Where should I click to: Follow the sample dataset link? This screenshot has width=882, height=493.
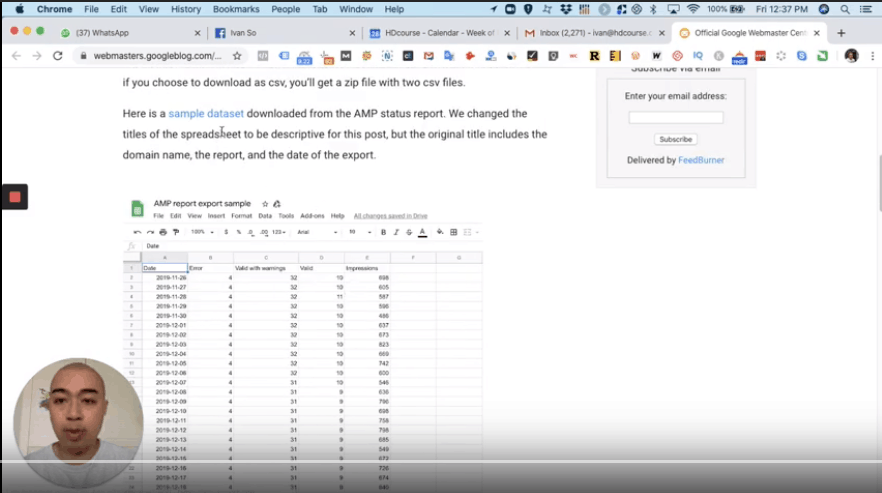206,114
